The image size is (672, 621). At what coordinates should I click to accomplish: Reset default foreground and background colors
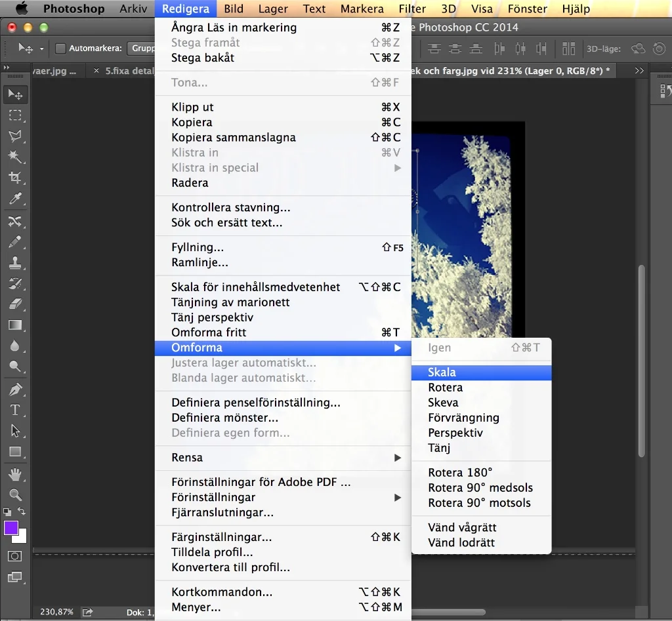tap(7, 511)
